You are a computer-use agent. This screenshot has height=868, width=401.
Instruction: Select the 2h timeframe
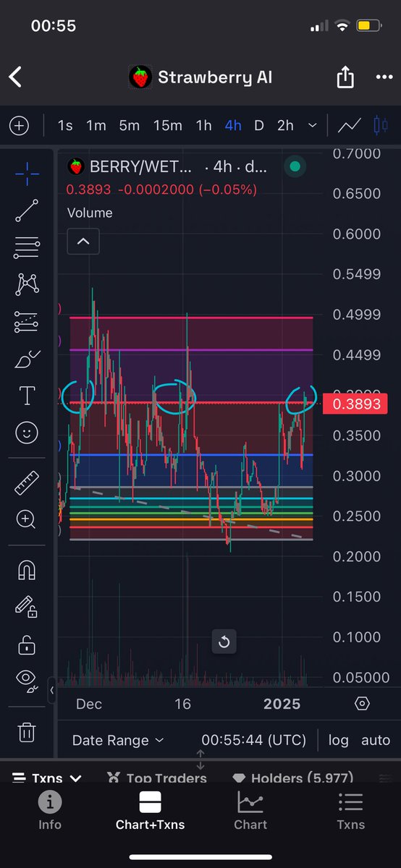(x=285, y=125)
